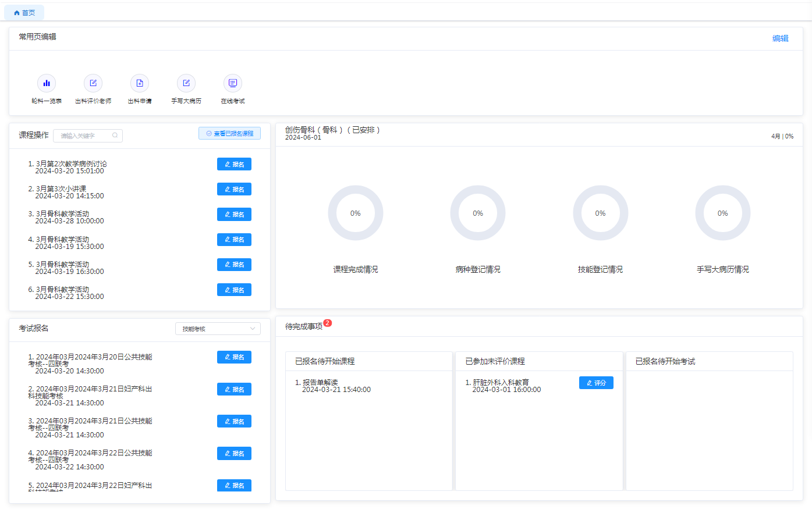
Task: Register for the 2024-03-20 公共技能考核 exam
Action: [234, 357]
